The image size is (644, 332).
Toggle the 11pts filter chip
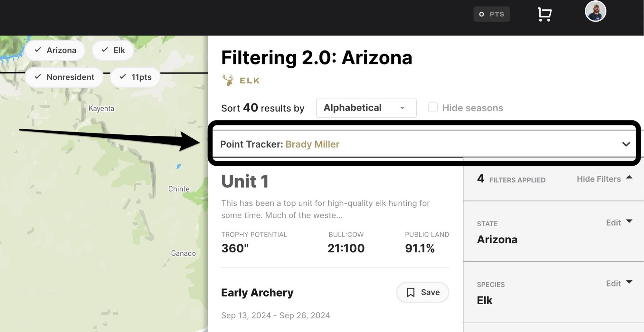coord(135,77)
